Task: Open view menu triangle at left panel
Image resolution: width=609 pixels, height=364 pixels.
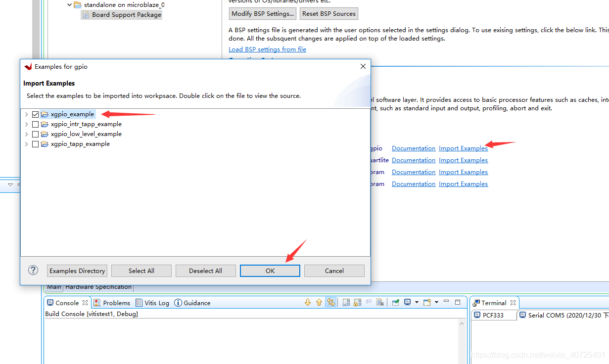Action: click(x=10, y=184)
